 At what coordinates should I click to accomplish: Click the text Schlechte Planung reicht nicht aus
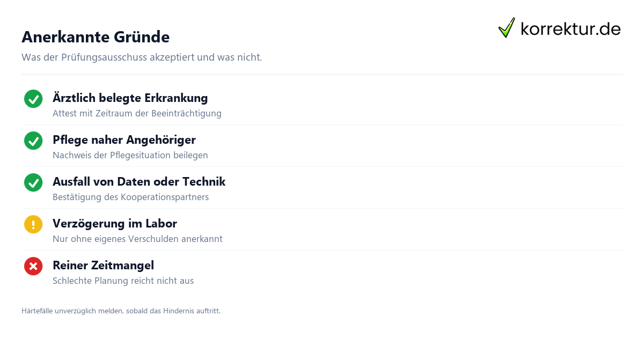click(123, 281)
